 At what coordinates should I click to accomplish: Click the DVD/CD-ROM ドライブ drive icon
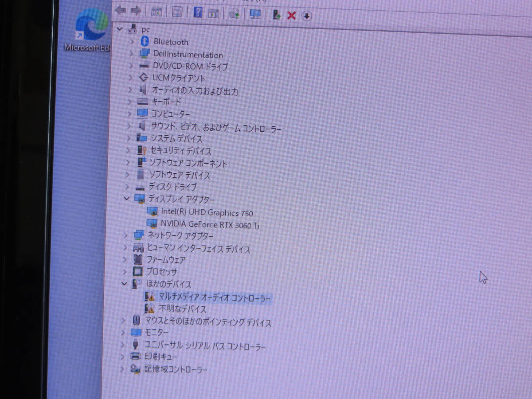144,66
